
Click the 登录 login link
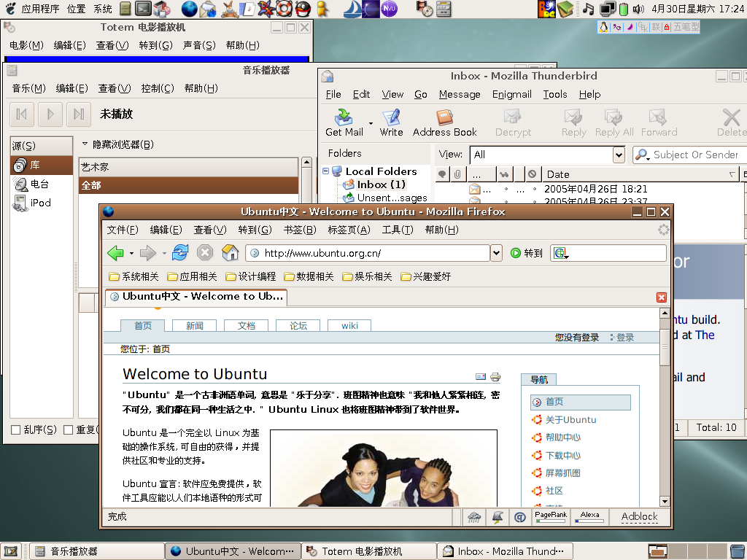[x=624, y=337]
